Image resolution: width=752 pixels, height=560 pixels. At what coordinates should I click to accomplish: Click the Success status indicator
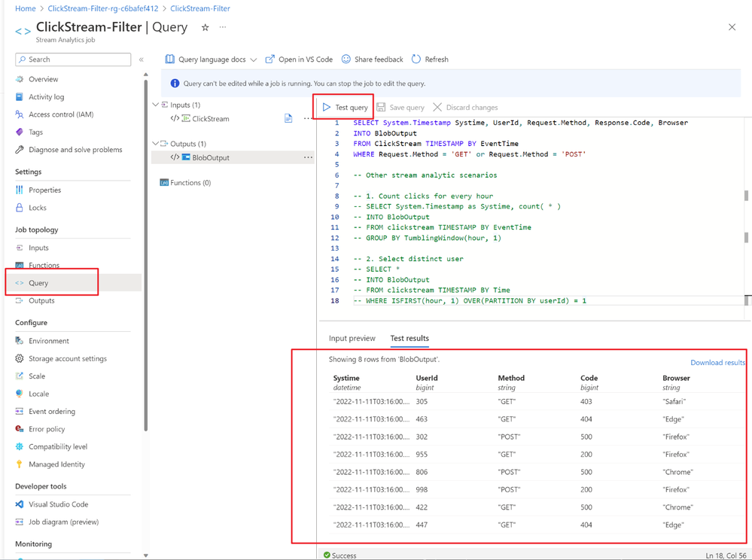(340, 555)
